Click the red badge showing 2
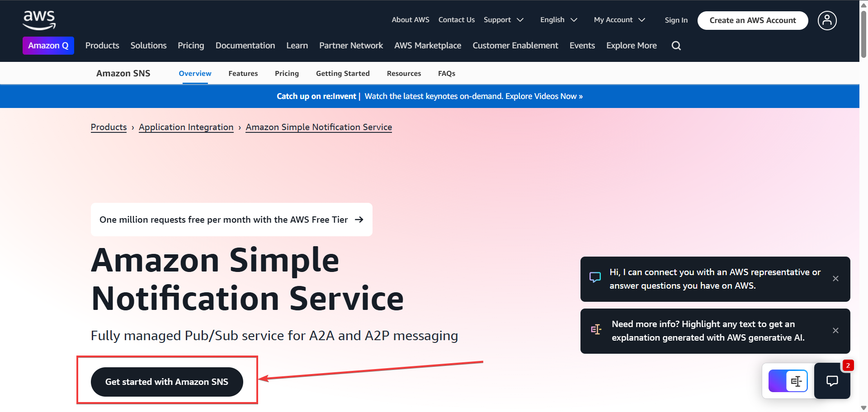868x412 pixels. [848, 365]
